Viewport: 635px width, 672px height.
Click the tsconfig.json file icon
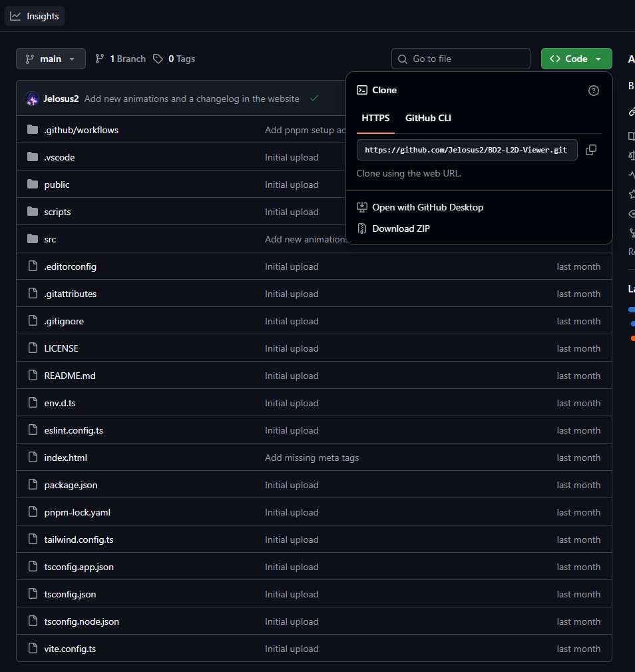[x=33, y=595]
